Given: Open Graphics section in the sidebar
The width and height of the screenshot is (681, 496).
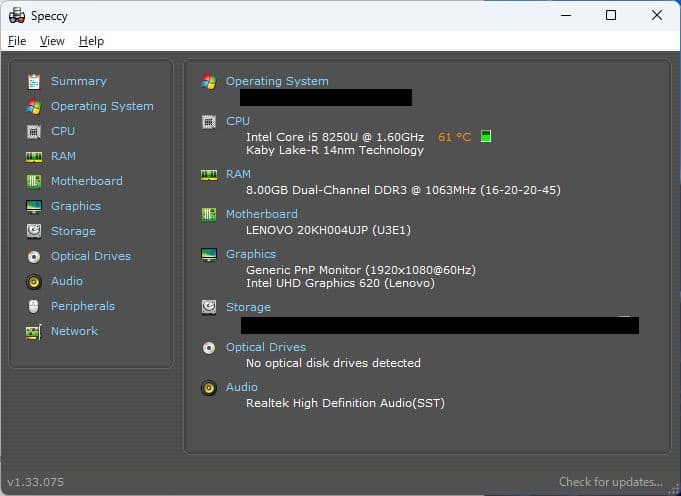Looking at the screenshot, I should (x=76, y=206).
